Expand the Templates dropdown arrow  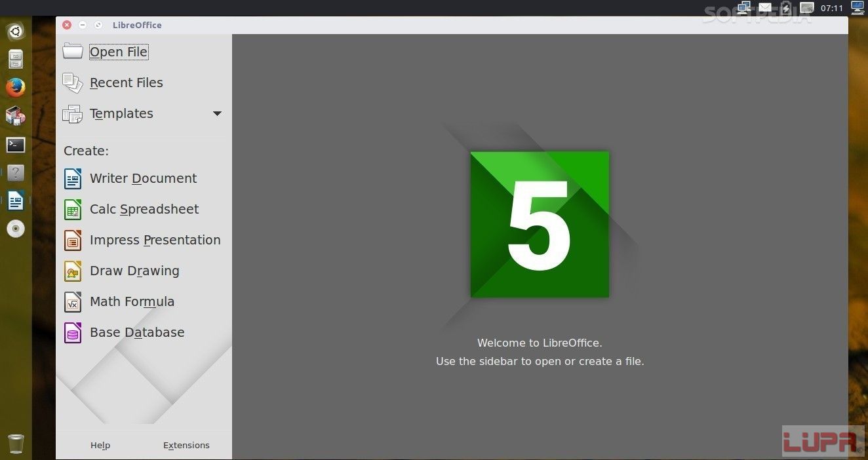217,113
